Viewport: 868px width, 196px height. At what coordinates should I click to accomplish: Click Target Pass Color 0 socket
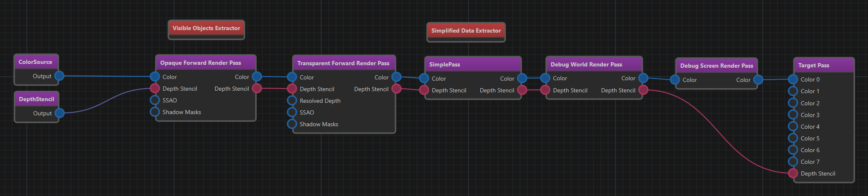tap(793, 79)
